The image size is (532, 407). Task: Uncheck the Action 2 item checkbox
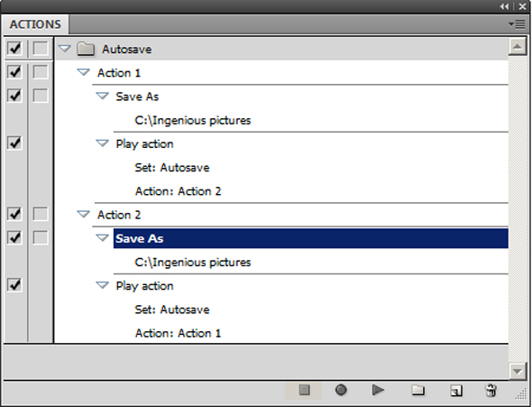[x=14, y=214]
